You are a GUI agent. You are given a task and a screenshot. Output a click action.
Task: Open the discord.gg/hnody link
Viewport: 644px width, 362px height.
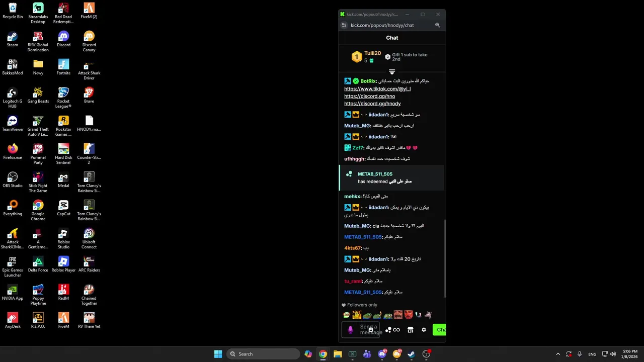372,104
